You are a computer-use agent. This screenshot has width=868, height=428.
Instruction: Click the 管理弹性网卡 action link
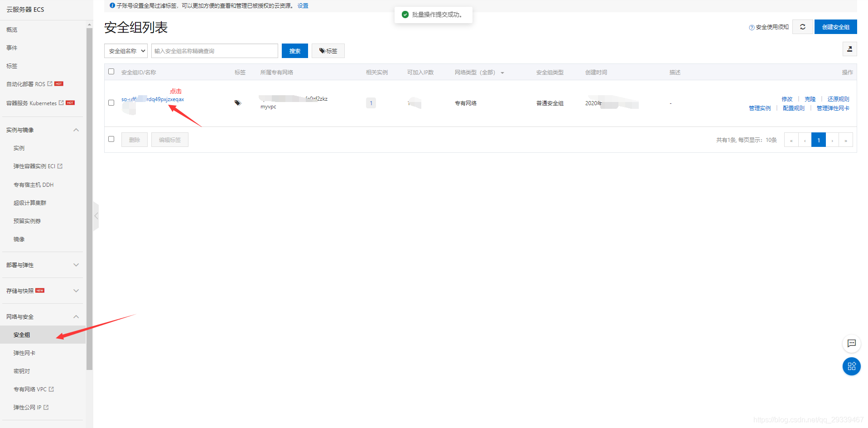click(833, 108)
